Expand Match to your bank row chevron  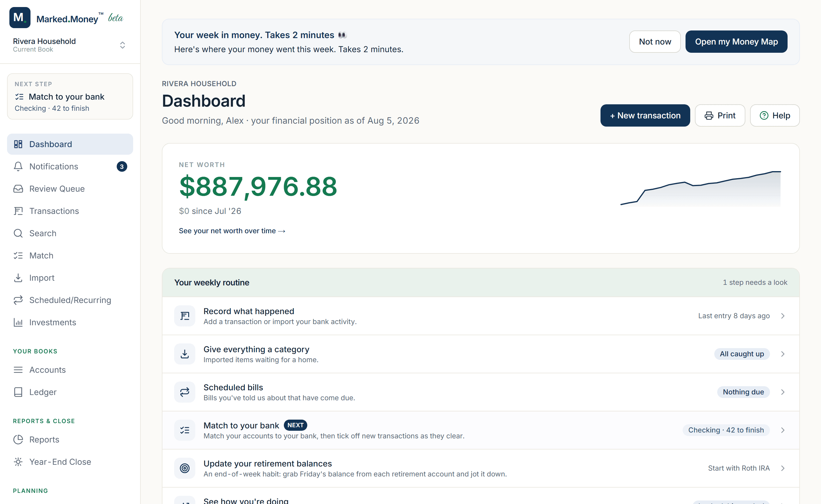782,430
